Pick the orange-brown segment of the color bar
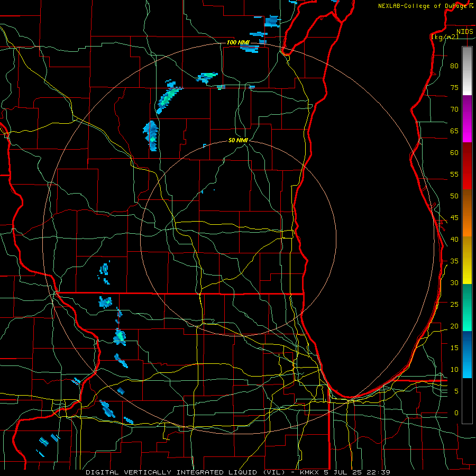The height and width of the screenshot is (476, 476). click(467, 213)
